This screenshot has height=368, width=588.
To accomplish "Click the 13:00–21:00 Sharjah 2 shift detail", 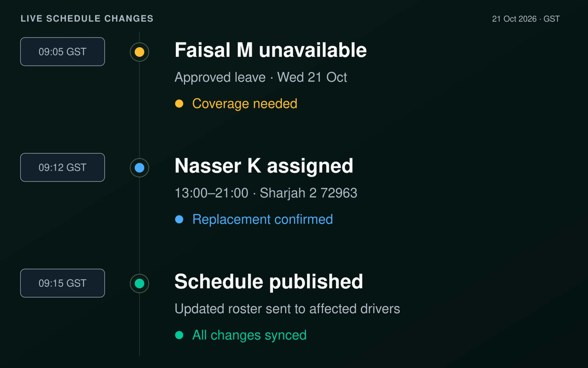I will [266, 193].
